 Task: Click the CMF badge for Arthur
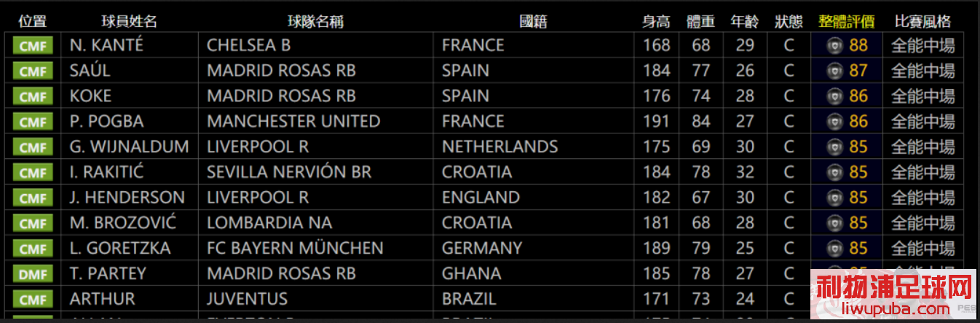pyautogui.click(x=33, y=300)
